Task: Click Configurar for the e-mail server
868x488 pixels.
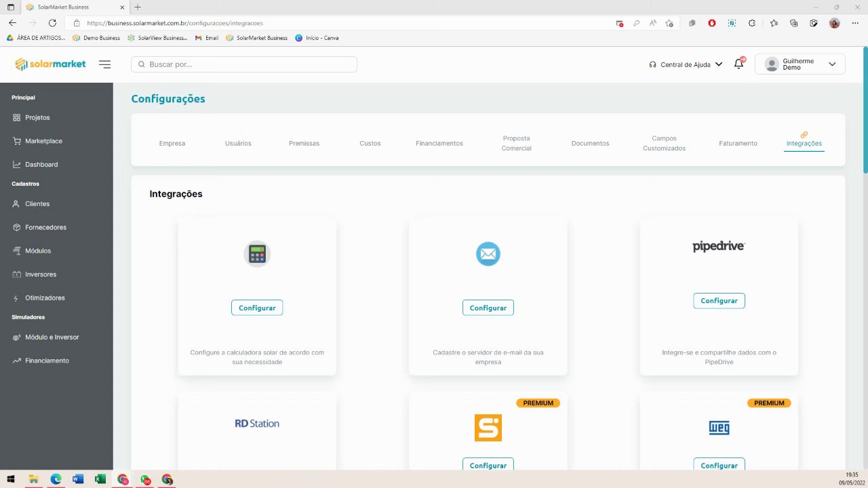Action: click(x=488, y=308)
